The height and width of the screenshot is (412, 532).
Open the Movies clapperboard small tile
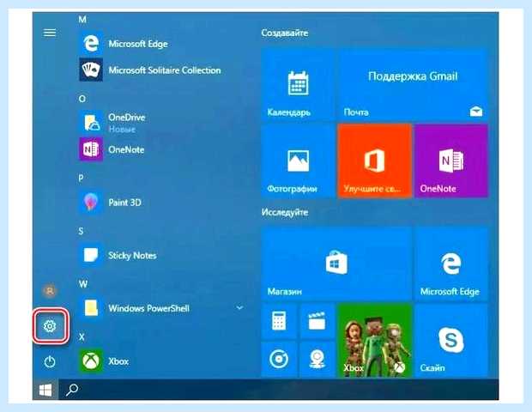pyautogui.click(x=317, y=321)
